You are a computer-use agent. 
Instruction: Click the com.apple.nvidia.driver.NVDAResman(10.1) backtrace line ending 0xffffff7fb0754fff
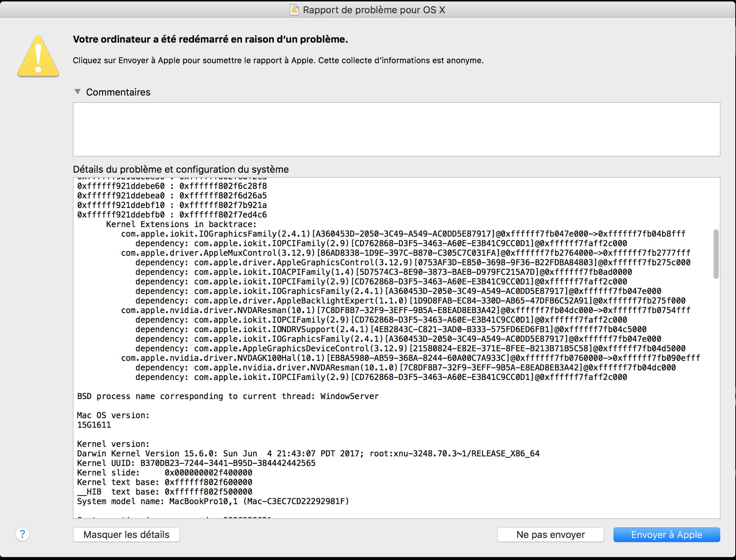[x=406, y=310]
